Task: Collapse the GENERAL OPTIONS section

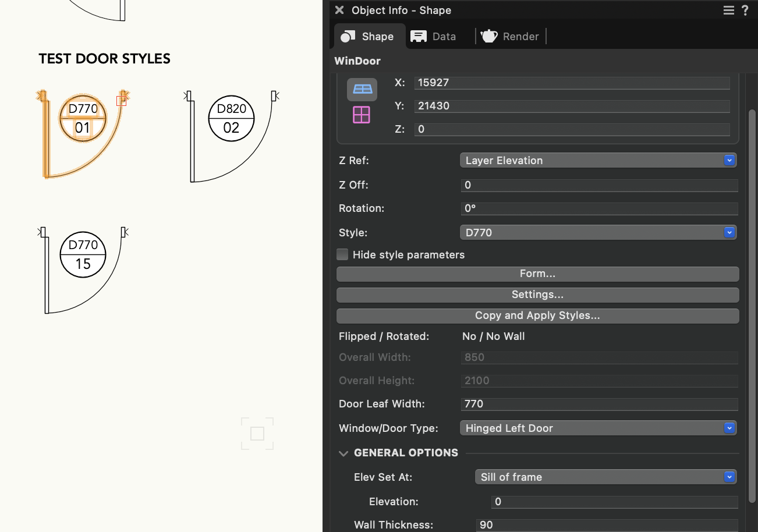Action: click(x=343, y=453)
